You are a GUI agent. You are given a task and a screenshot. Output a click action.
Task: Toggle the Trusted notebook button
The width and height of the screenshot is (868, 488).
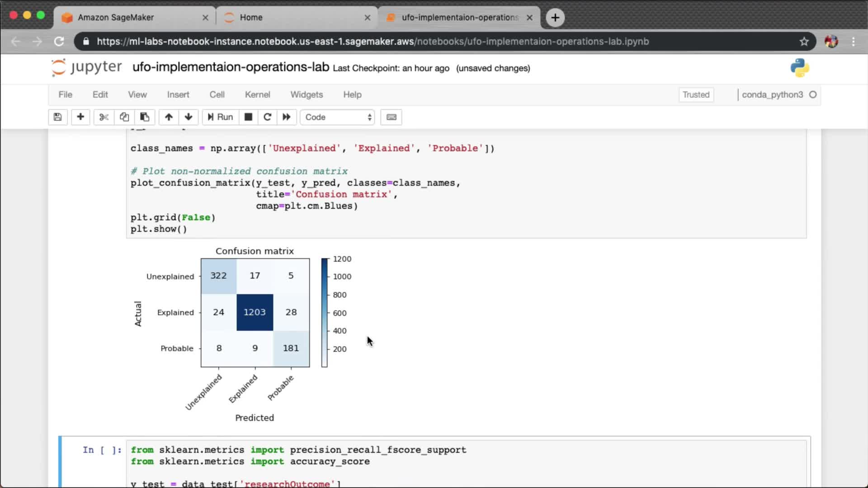coord(696,94)
